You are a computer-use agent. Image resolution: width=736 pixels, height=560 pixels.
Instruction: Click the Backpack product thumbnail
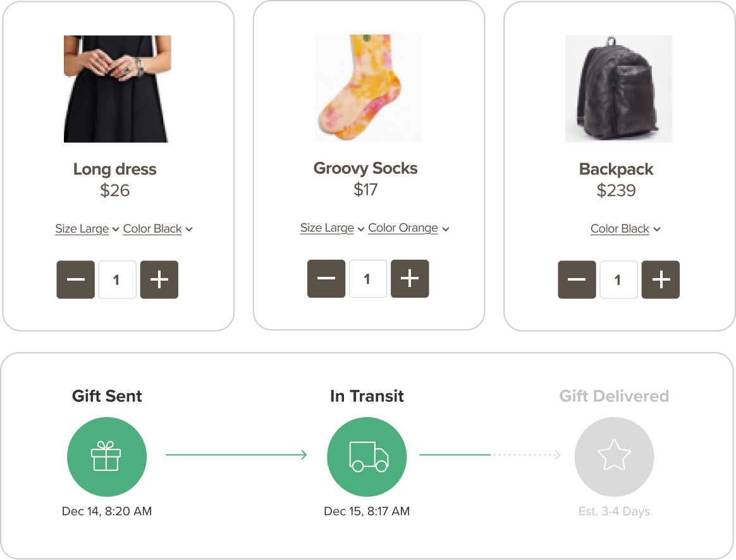click(618, 88)
